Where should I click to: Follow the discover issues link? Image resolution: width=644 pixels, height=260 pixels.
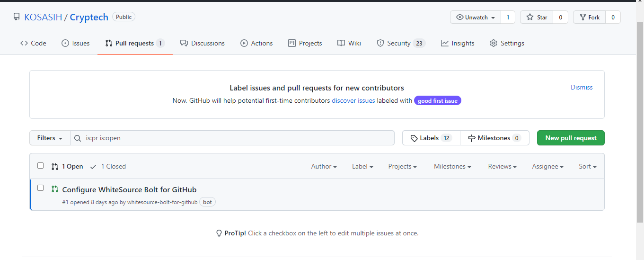[x=353, y=100]
